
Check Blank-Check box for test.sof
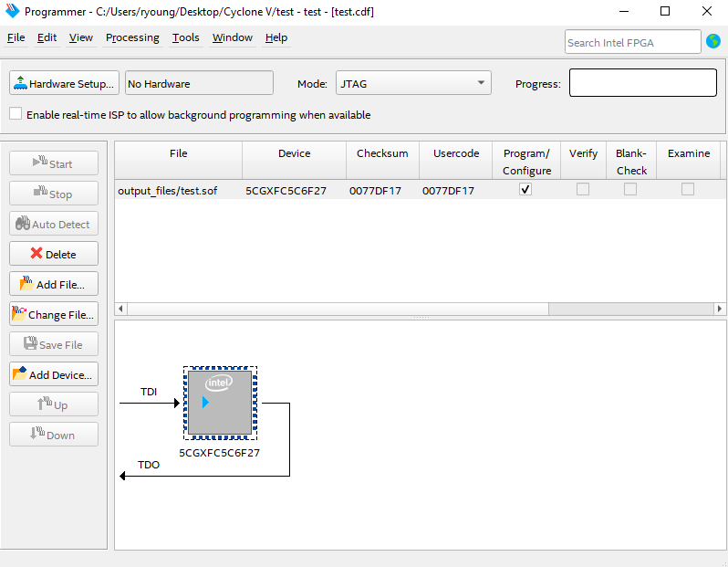(x=630, y=189)
